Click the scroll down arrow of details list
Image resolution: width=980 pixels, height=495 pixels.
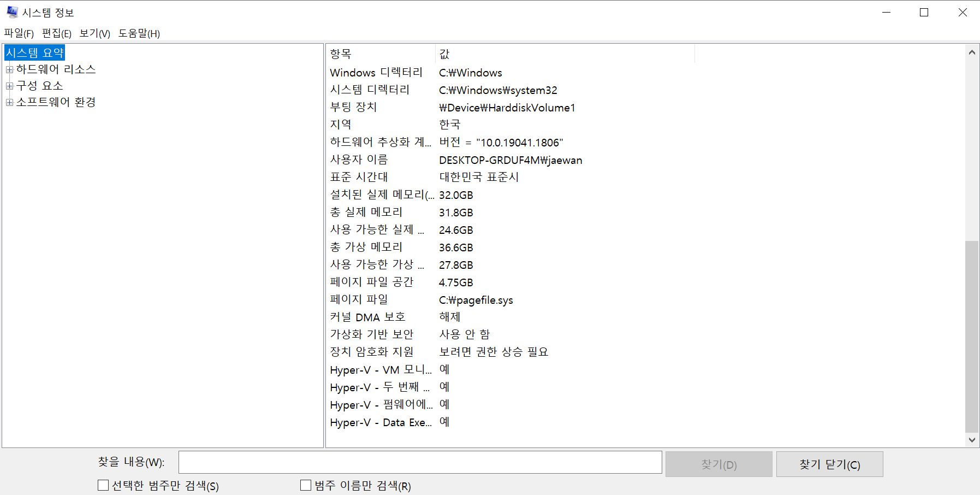tap(972, 439)
